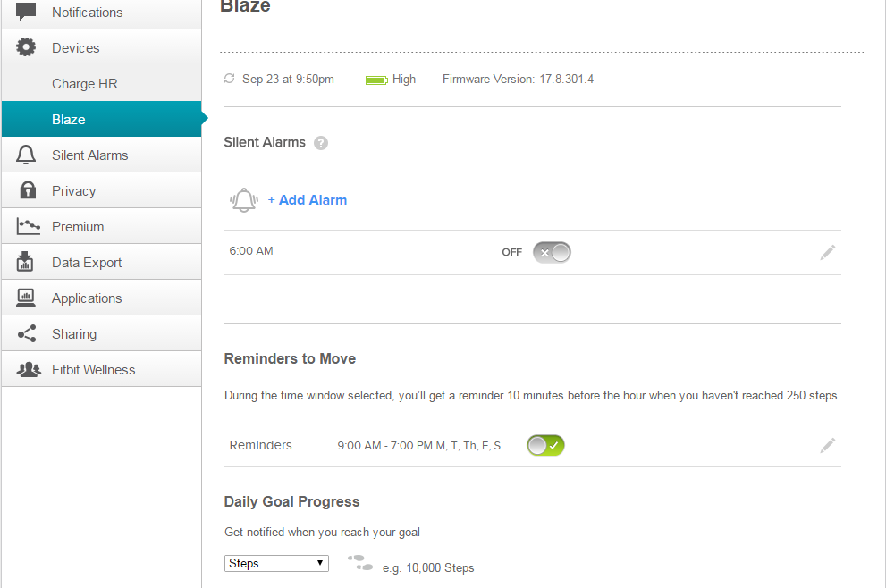Edit the 6:00 AM alarm with the pencil icon

coord(828,253)
